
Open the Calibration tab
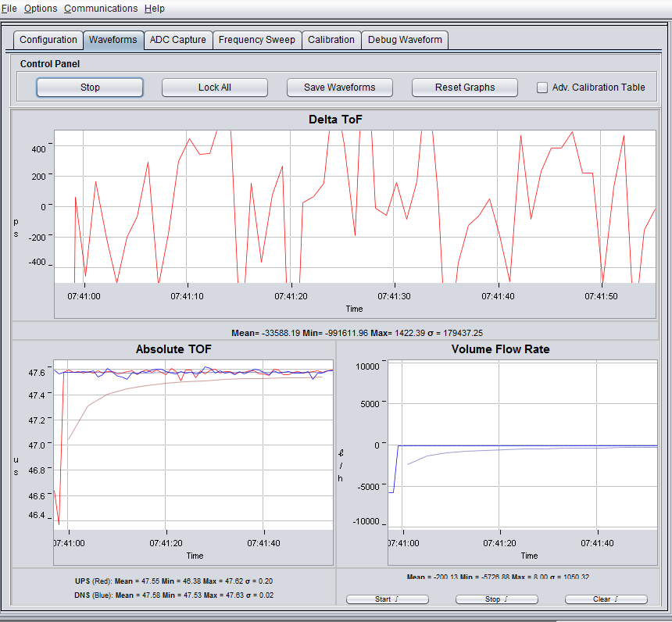pyautogui.click(x=331, y=40)
